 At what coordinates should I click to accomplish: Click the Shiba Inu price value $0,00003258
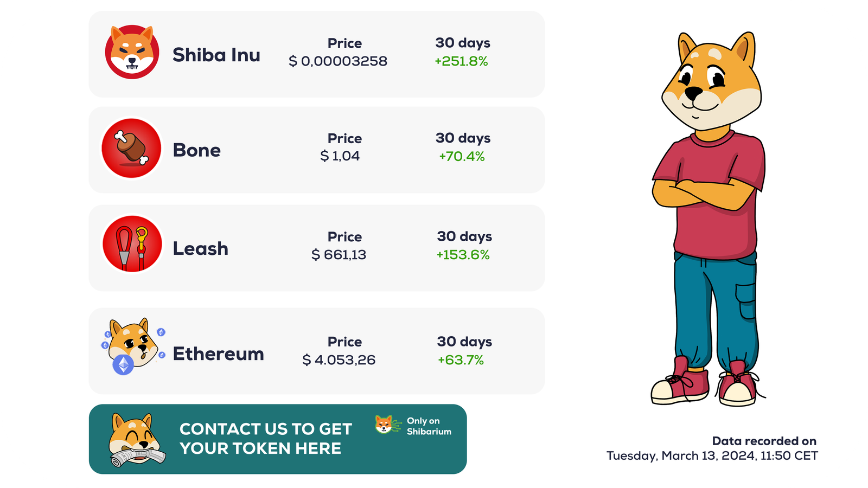[x=338, y=61]
